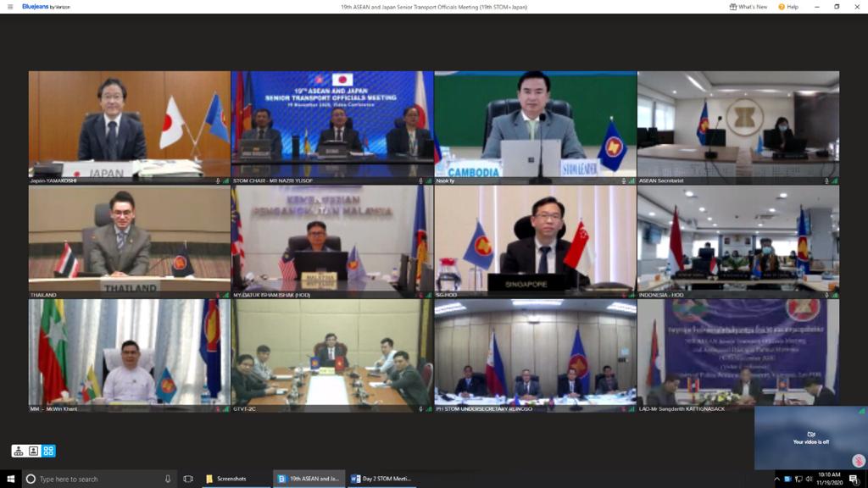Open the Windows Start menu
The height and width of the screenshot is (488, 868).
(x=11, y=479)
